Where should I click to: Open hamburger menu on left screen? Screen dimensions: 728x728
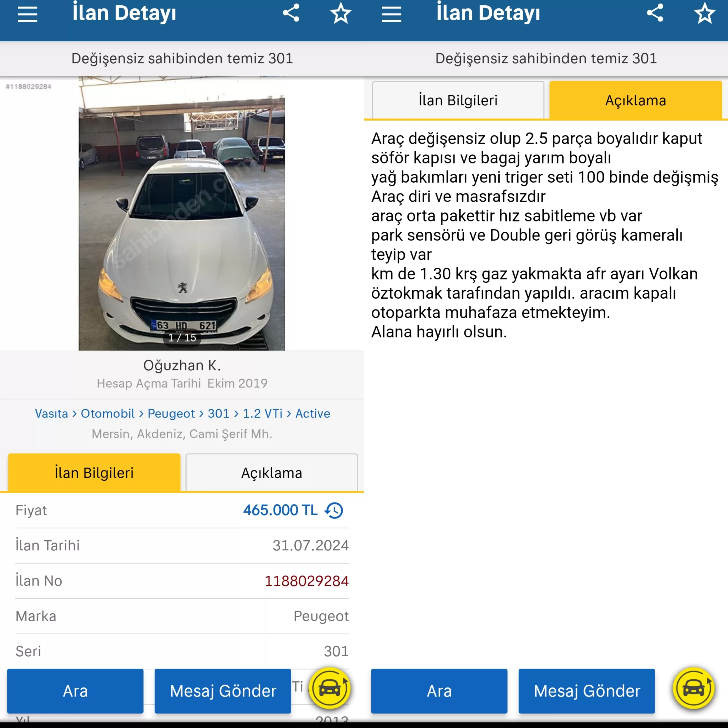(28, 14)
